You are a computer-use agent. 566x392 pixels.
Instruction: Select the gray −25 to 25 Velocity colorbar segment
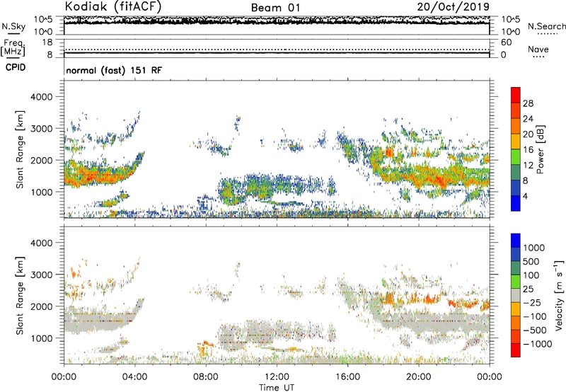point(516,295)
